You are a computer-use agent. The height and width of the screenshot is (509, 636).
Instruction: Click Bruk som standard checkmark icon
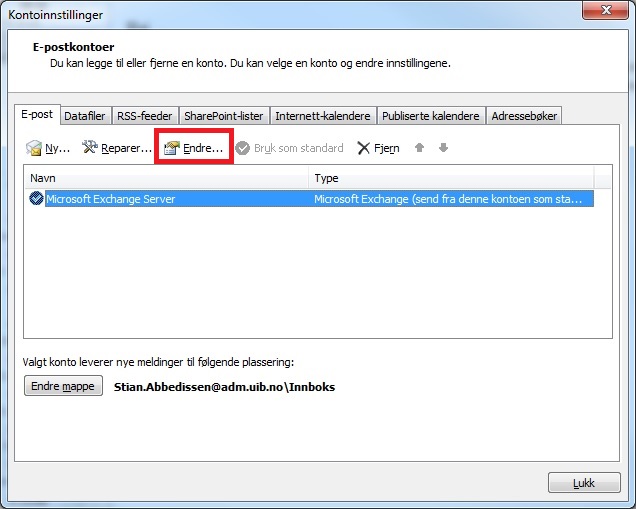(242, 148)
